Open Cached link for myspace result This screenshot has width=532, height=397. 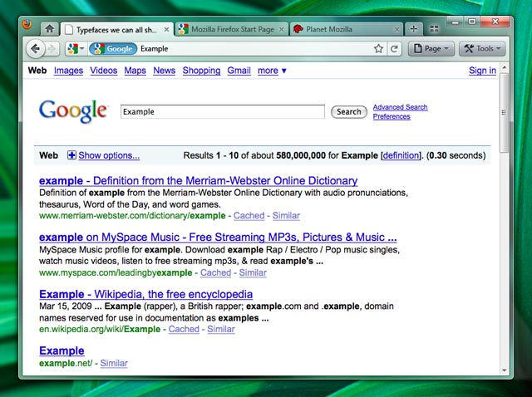coord(216,272)
